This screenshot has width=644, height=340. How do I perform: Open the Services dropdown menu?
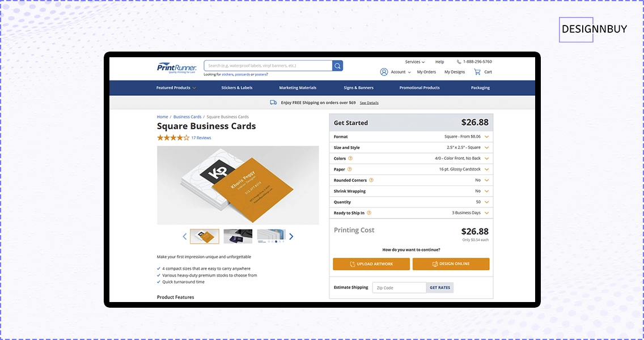click(415, 62)
